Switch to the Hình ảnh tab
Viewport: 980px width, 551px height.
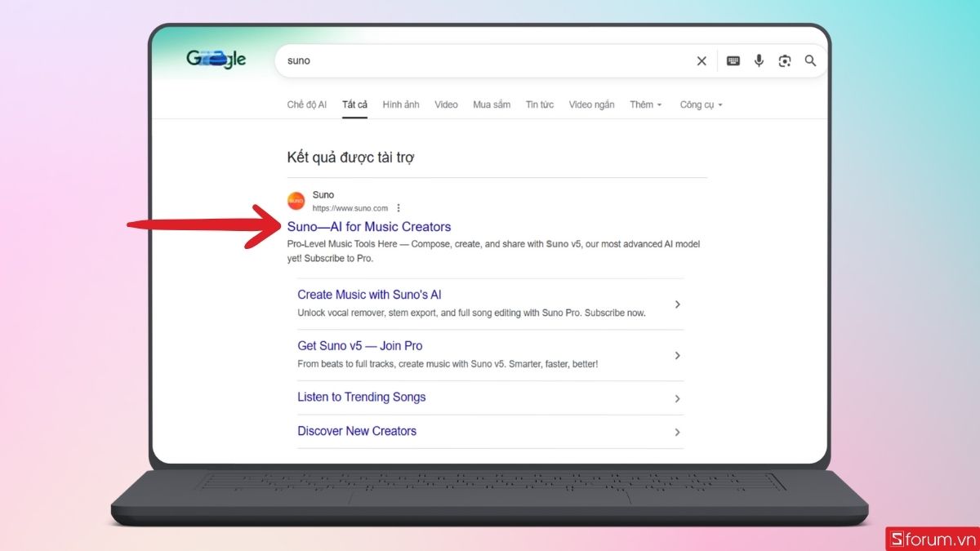point(401,104)
